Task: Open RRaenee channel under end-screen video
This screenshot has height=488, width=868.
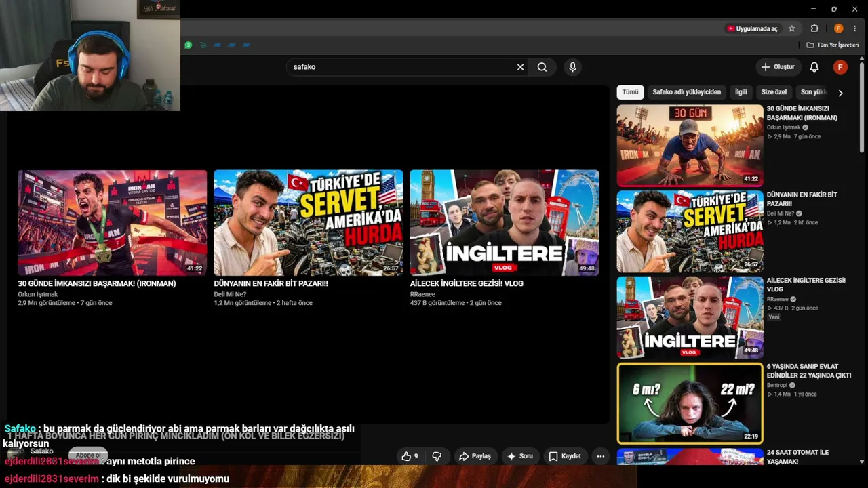Action: point(422,294)
